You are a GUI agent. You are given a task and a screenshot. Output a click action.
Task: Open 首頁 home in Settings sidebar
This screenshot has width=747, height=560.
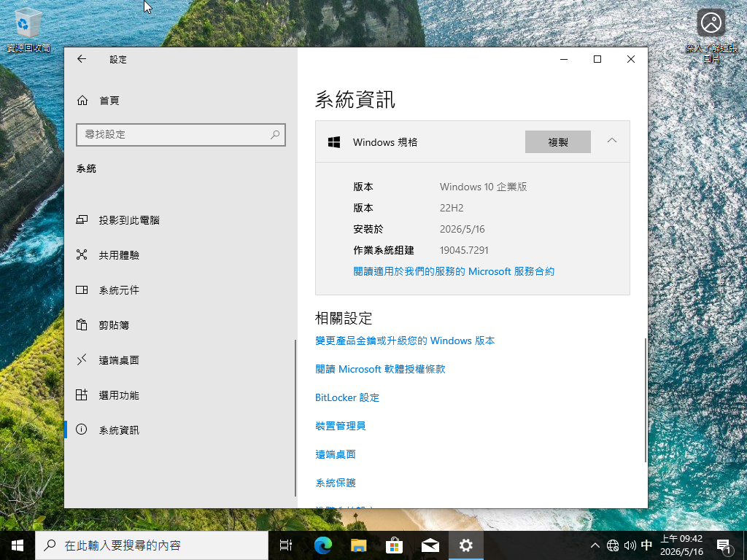[x=180, y=101]
